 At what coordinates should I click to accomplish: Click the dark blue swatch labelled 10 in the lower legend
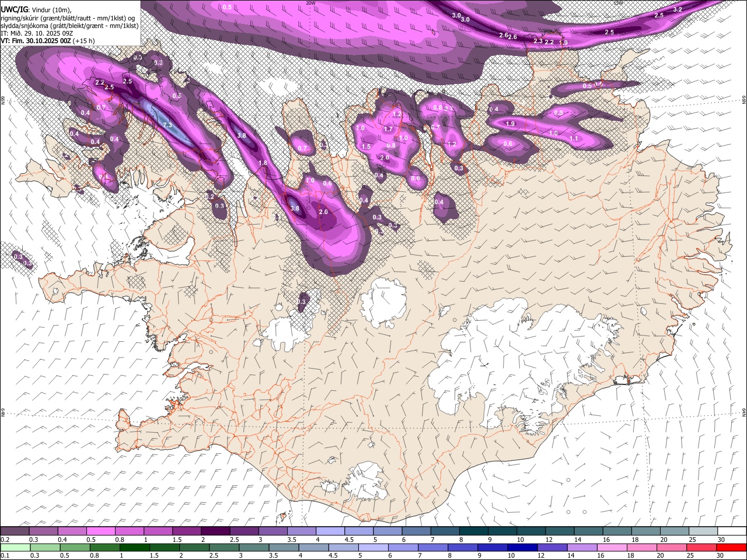(522, 548)
